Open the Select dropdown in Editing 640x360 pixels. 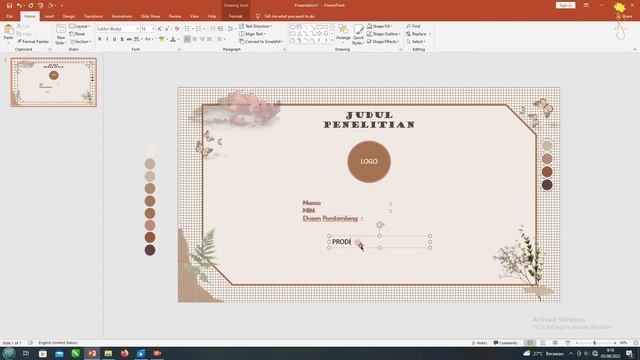click(x=416, y=42)
